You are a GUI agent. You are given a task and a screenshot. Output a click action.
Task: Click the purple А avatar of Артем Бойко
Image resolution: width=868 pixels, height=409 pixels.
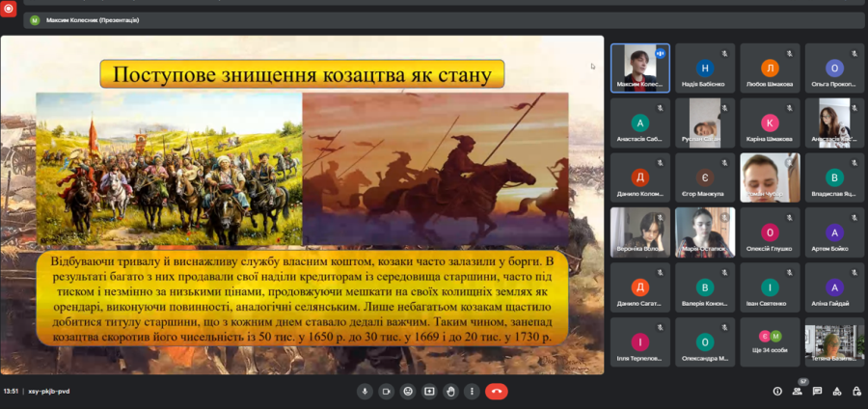[834, 232]
